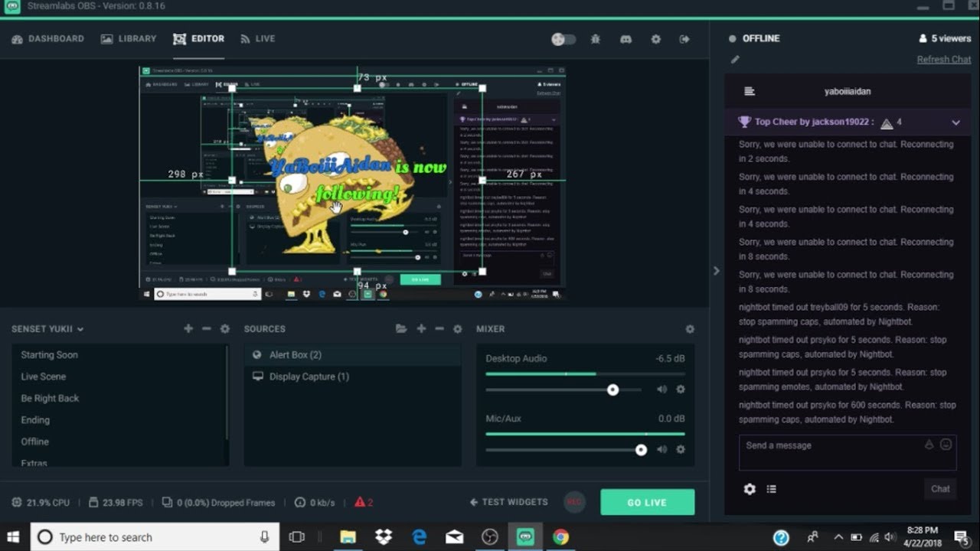This screenshot has width=980, height=551.
Task: Open the emote picker smiley icon
Action: click(946, 445)
